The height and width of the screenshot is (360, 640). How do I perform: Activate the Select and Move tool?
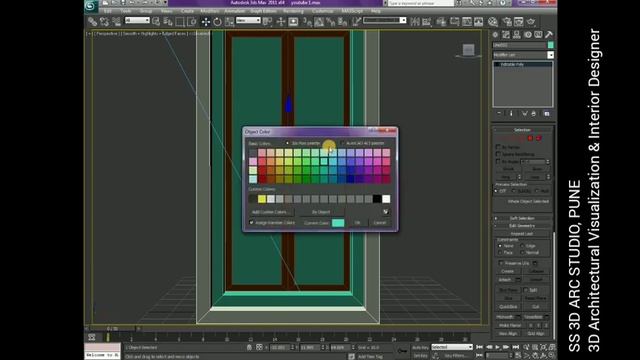[206, 22]
